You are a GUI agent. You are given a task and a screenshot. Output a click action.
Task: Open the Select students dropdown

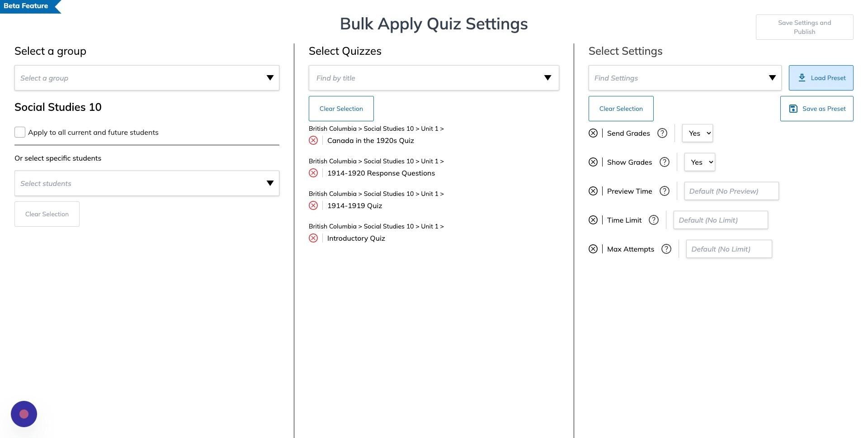146,183
